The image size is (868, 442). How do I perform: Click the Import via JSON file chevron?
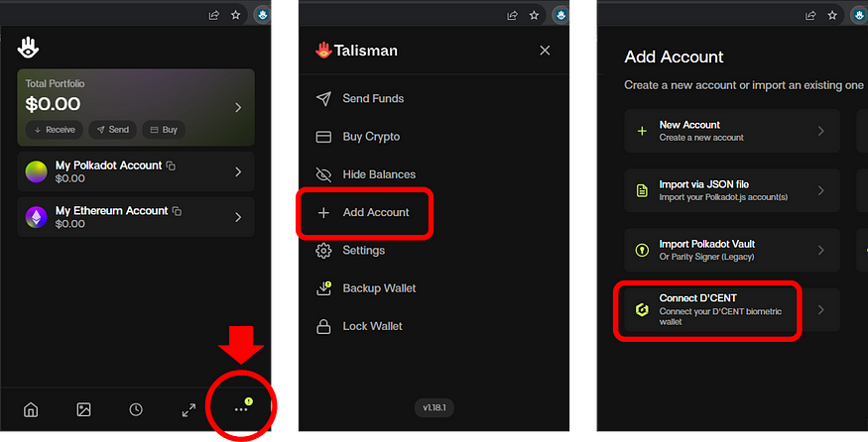(821, 191)
